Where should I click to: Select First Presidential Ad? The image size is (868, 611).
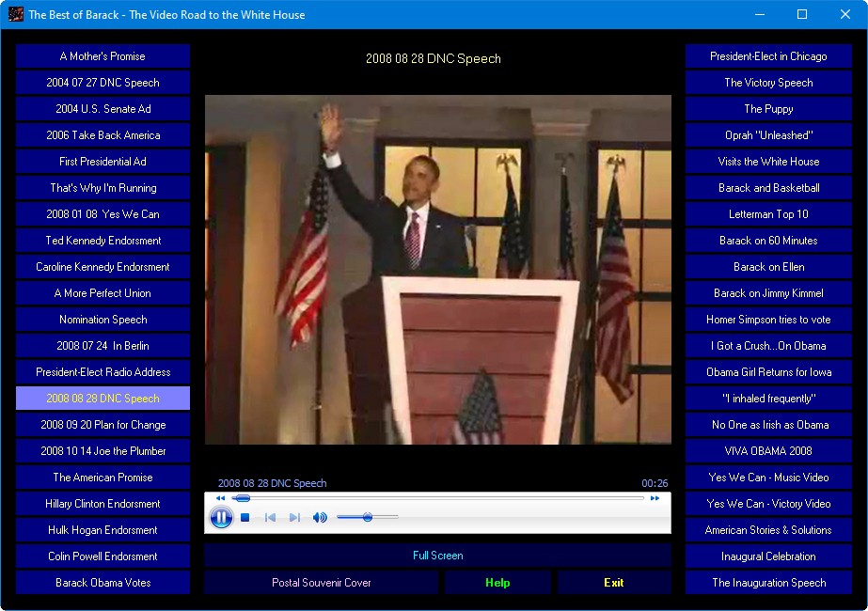(x=103, y=161)
